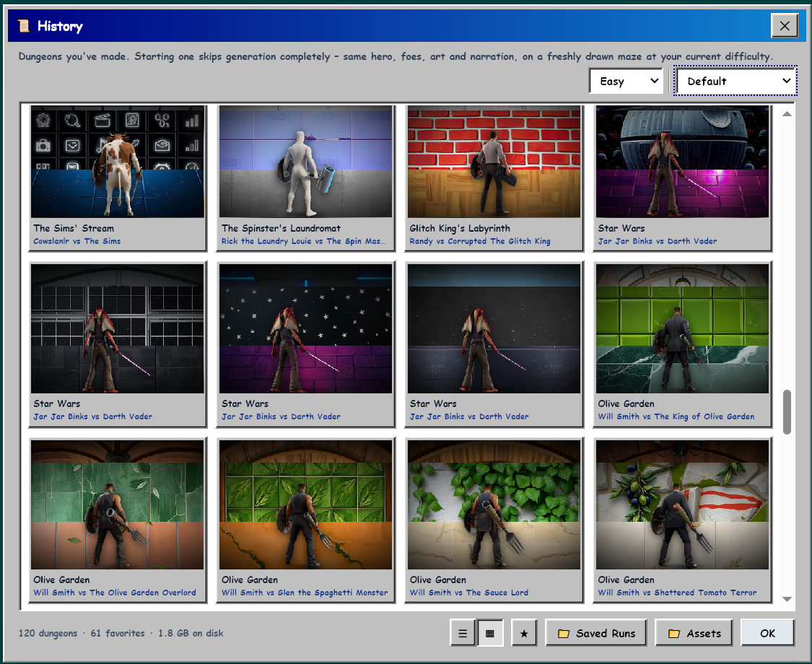812x664 pixels.
Task: Select Glitch King's Labyrinth thumbnail
Action: pyautogui.click(x=494, y=162)
